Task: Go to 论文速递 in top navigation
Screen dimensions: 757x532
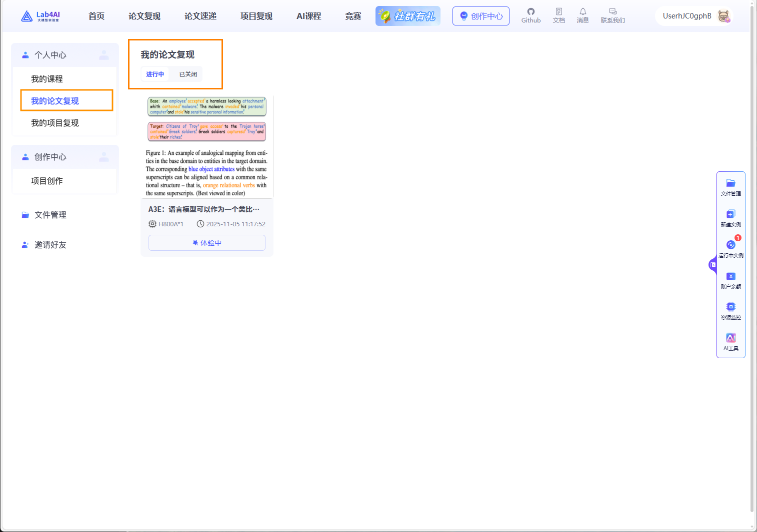Action: (x=200, y=16)
